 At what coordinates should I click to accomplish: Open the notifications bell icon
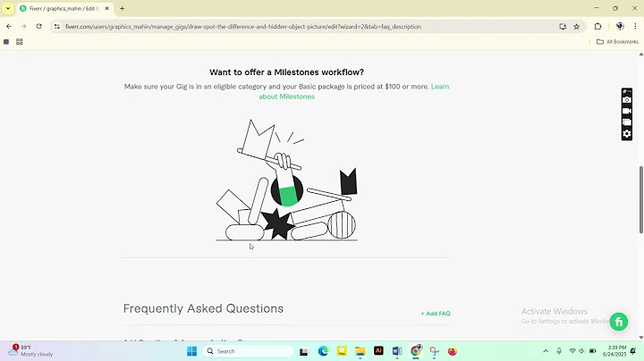point(633,351)
